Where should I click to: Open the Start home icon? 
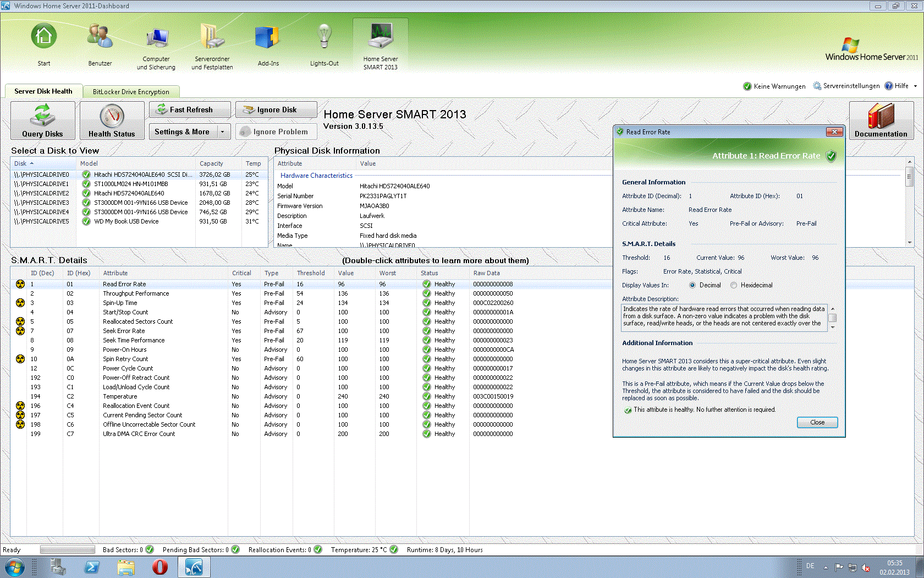[43, 45]
